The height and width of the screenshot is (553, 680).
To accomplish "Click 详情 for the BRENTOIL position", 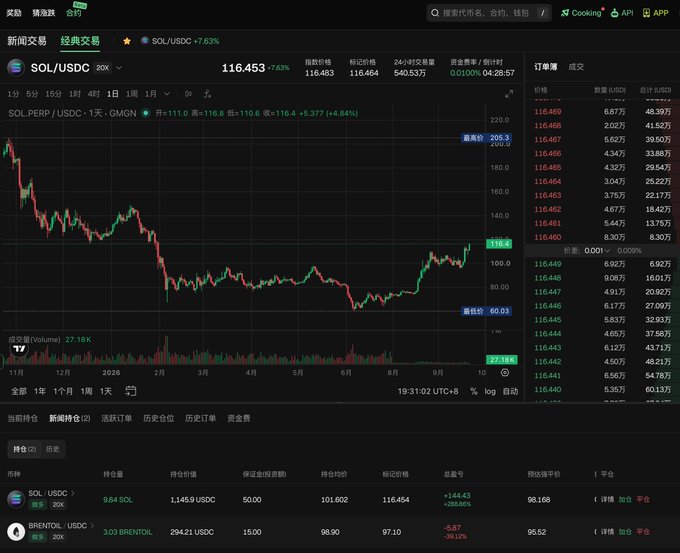I will (x=607, y=531).
